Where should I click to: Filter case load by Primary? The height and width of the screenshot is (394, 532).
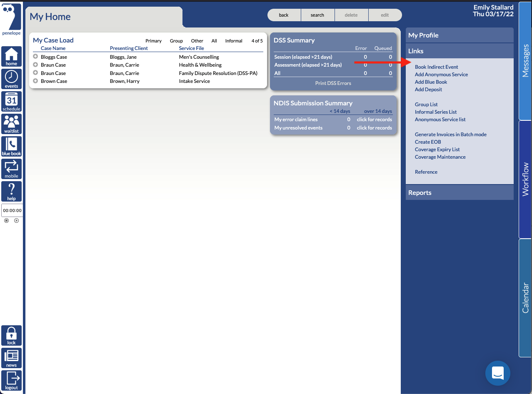coord(153,41)
